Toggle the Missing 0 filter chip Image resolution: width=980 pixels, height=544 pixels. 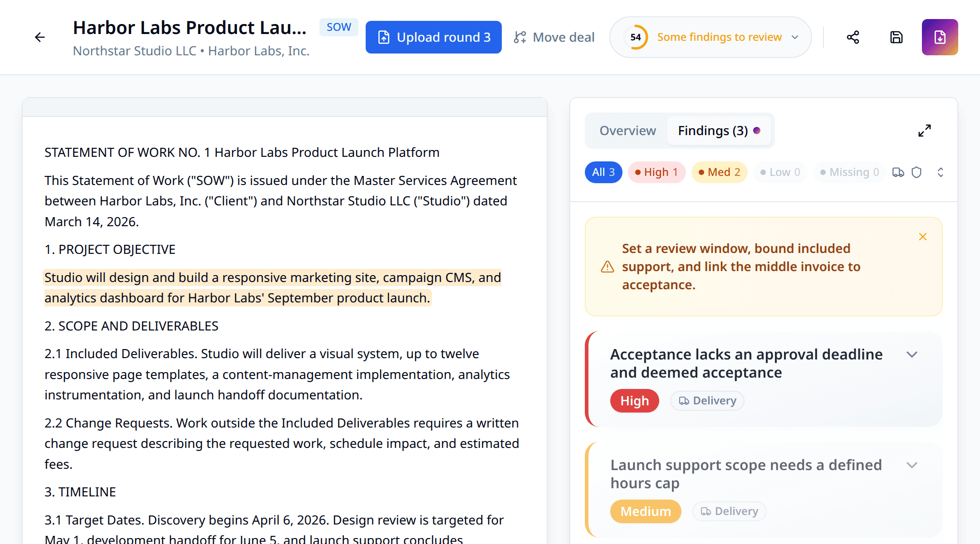[850, 172]
